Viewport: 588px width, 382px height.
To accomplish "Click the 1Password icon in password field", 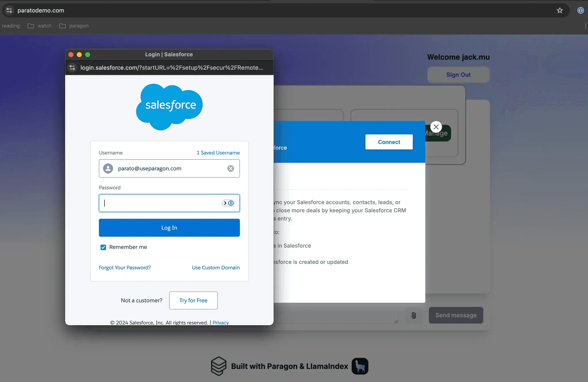I will (231, 203).
